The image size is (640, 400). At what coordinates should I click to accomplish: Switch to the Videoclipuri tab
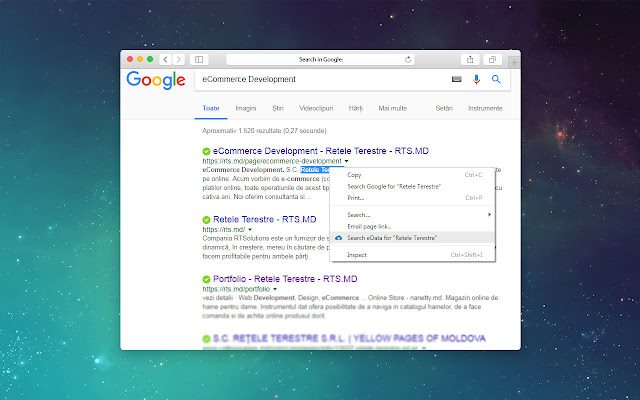316,107
